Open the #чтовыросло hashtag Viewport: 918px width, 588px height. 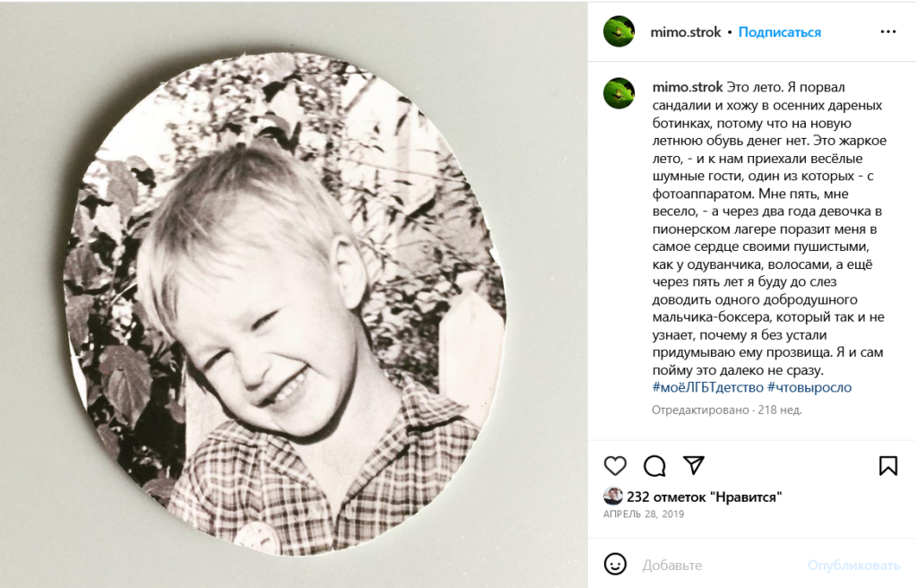(810, 388)
